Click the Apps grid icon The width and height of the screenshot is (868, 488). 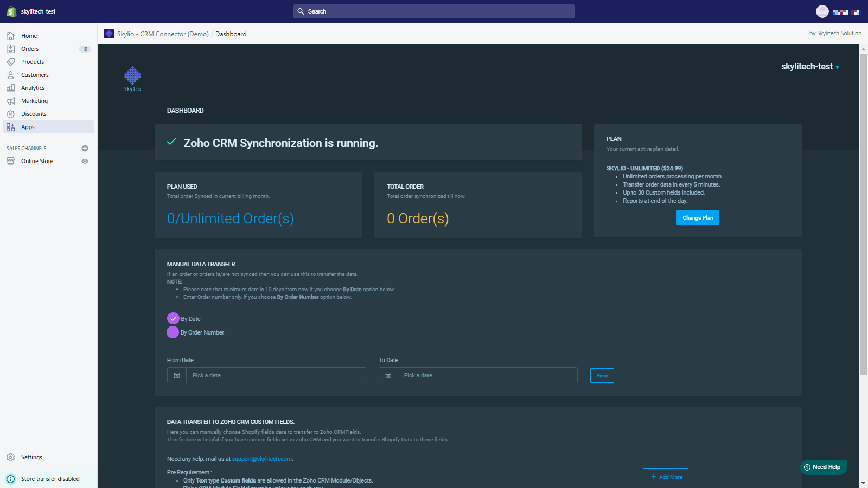tap(10, 127)
